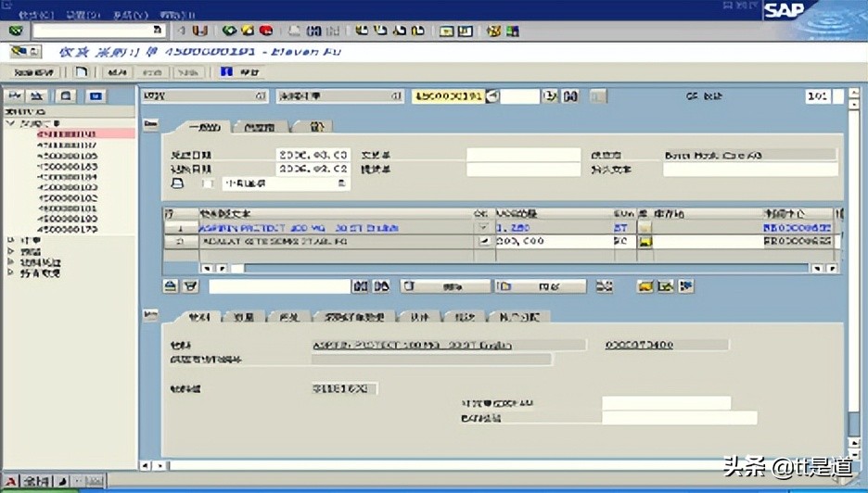Toggle the checkbox in ASPIRIN PROTECT item row
Viewport: 868px width, 493px height.
click(483, 227)
